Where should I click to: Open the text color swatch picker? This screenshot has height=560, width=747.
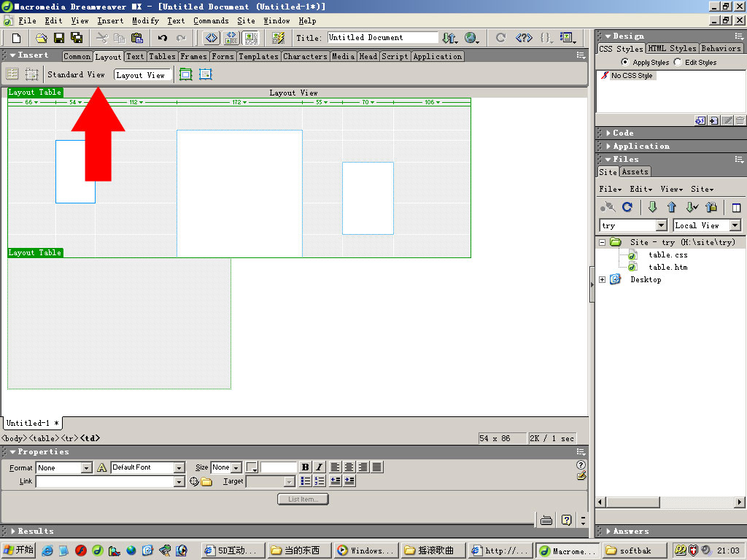pos(252,467)
